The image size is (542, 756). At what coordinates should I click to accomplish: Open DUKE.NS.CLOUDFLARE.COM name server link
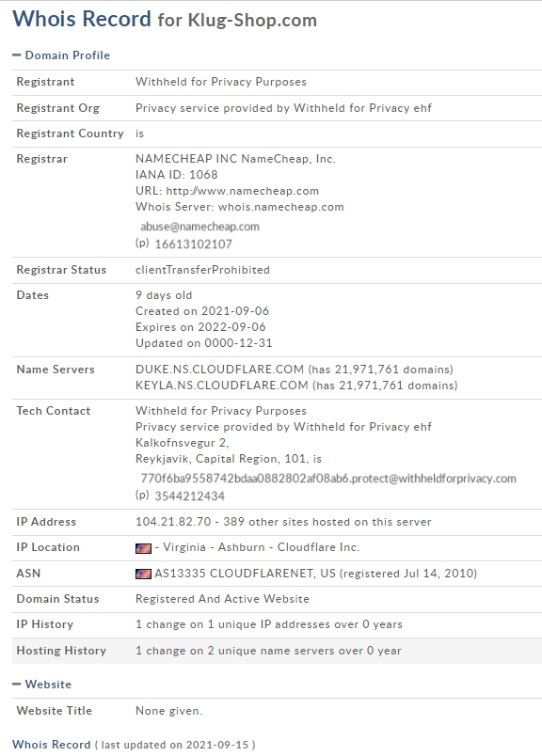[x=219, y=370]
